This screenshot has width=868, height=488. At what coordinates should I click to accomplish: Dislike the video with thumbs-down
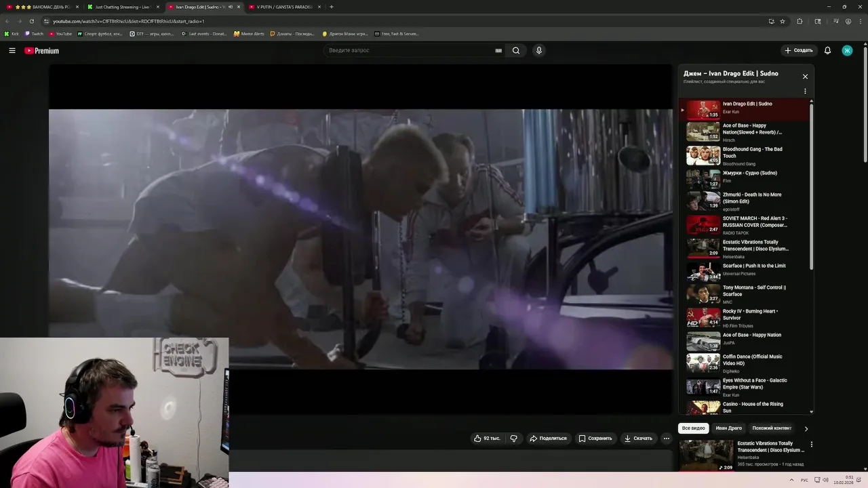514,439
